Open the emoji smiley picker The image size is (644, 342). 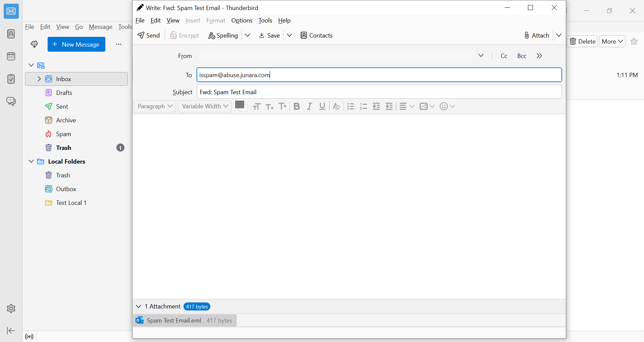(447, 106)
